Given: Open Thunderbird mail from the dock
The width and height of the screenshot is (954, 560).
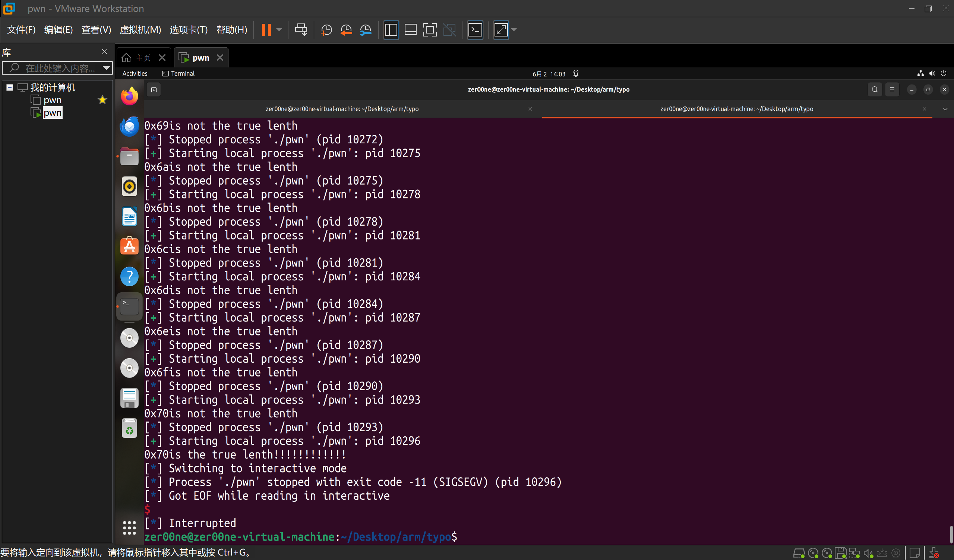Looking at the screenshot, I should [x=129, y=126].
